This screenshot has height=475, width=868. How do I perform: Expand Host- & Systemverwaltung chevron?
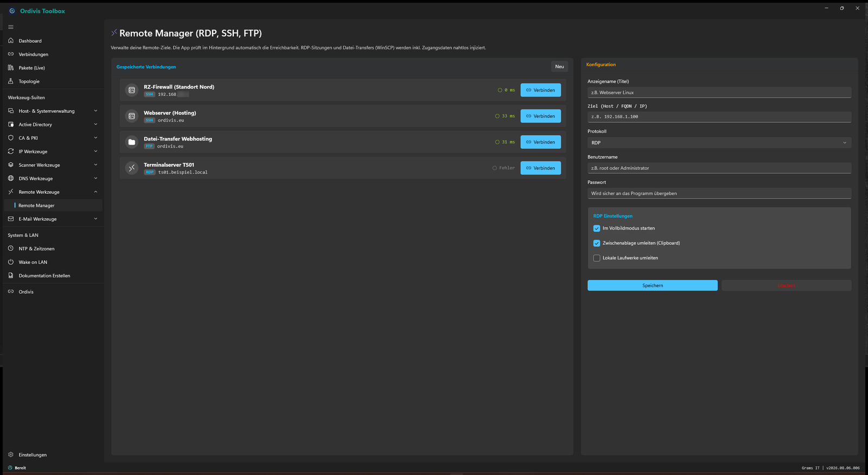pos(95,111)
